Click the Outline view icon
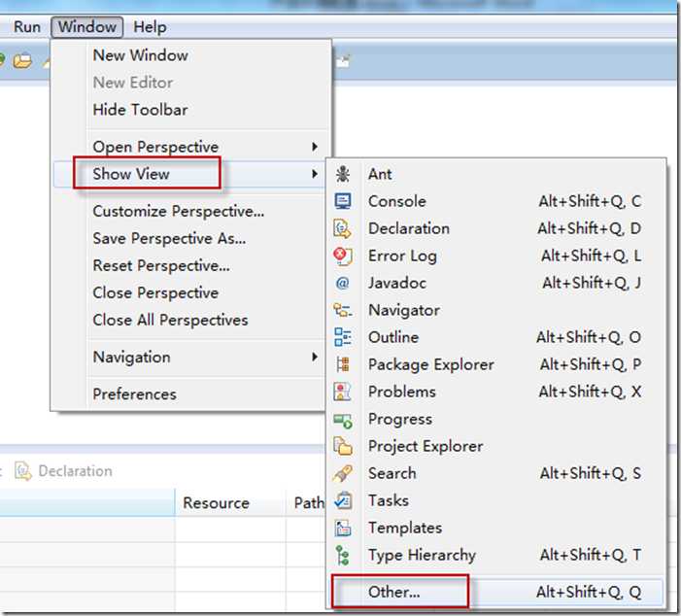Image resolution: width=681 pixels, height=616 pixels. [343, 337]
